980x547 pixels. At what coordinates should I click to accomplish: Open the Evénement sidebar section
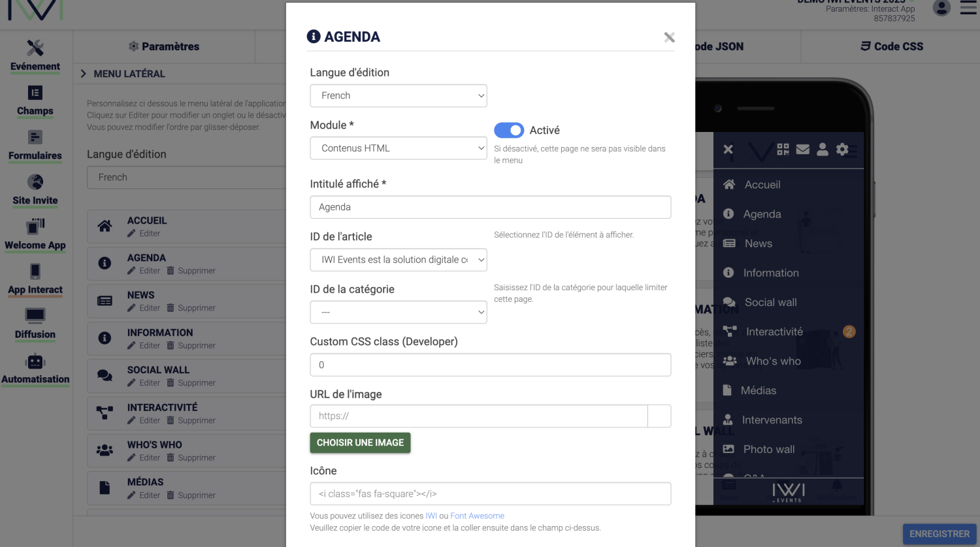[35, 56]
